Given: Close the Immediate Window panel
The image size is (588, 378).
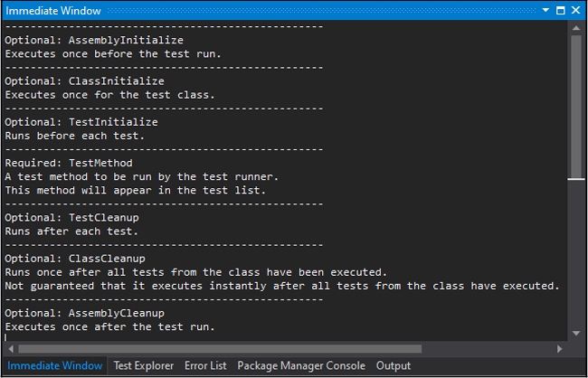Looking at the screenshot, I should click(576, 10).
